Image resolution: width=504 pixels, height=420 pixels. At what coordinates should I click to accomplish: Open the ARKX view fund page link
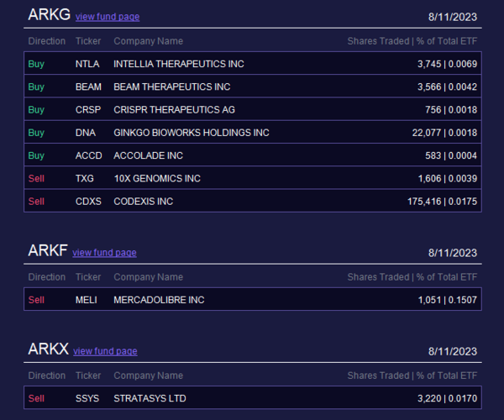coord(105,351)
